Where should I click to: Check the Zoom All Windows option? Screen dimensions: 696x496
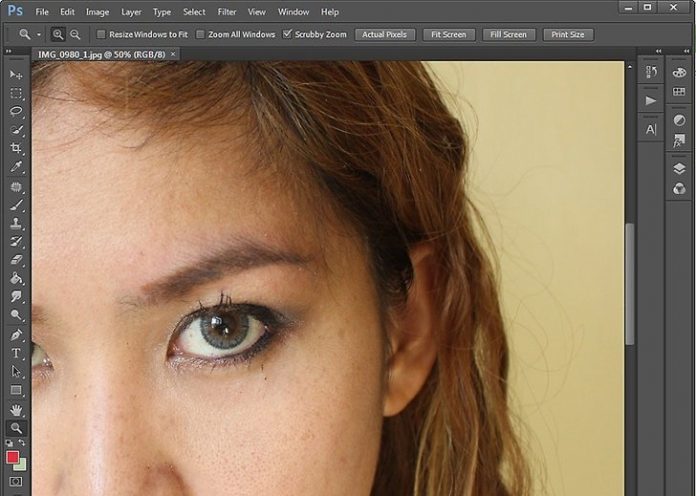pos(200,34)
